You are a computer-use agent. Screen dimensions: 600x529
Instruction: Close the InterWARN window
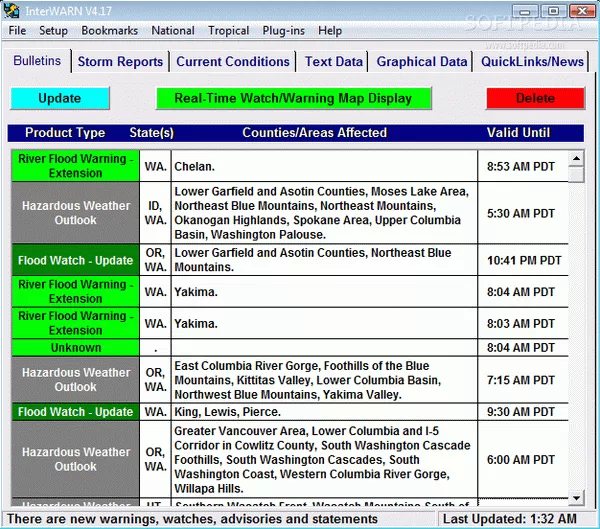tap(582, 11)
